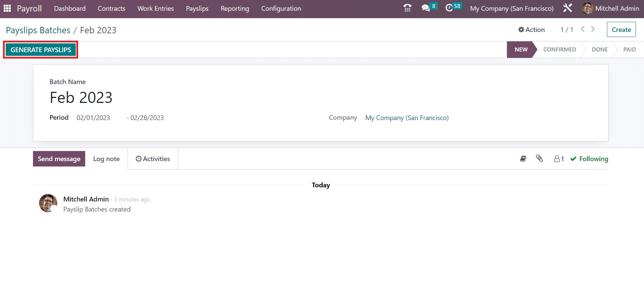Open the Mitchell Admin user menu
Screen dimensions: 644x299
click(610, 8)
